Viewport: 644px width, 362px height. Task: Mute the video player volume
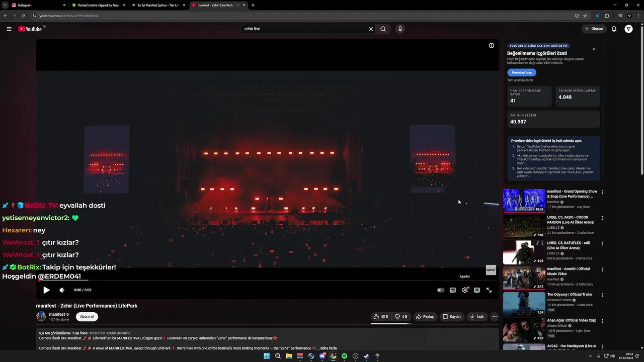pyautogui.click(x=62, y=290)
